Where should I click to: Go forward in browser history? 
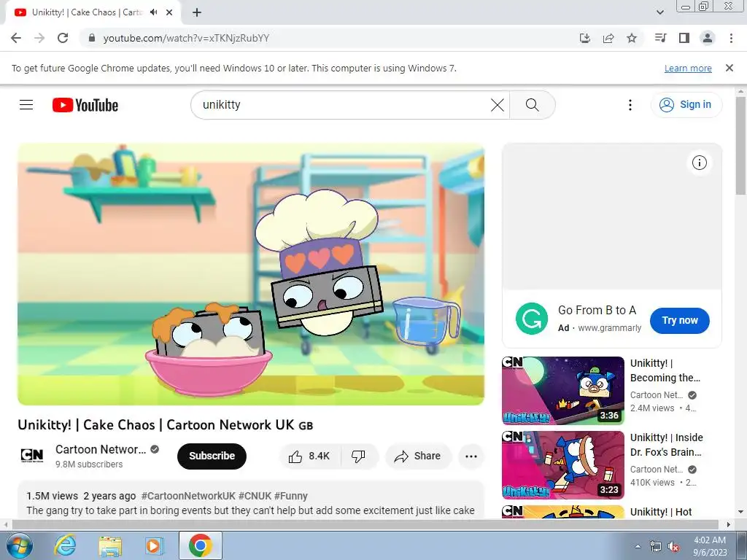pos(39,38)
